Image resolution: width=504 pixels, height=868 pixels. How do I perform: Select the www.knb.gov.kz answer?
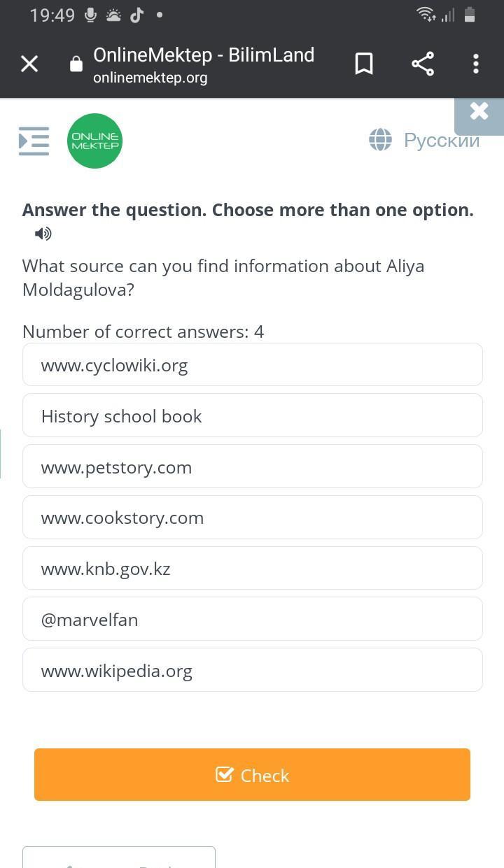click(x=253, y=568)
